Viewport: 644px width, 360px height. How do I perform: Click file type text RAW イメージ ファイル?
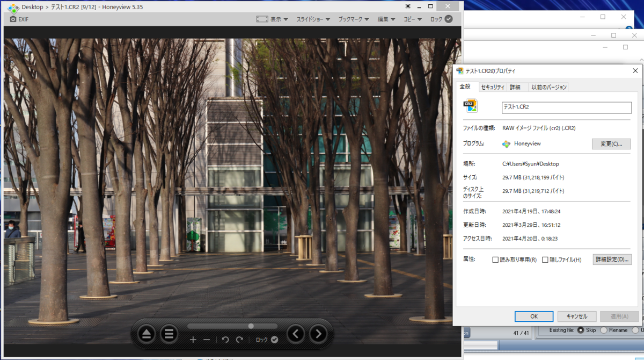point(525,128)
